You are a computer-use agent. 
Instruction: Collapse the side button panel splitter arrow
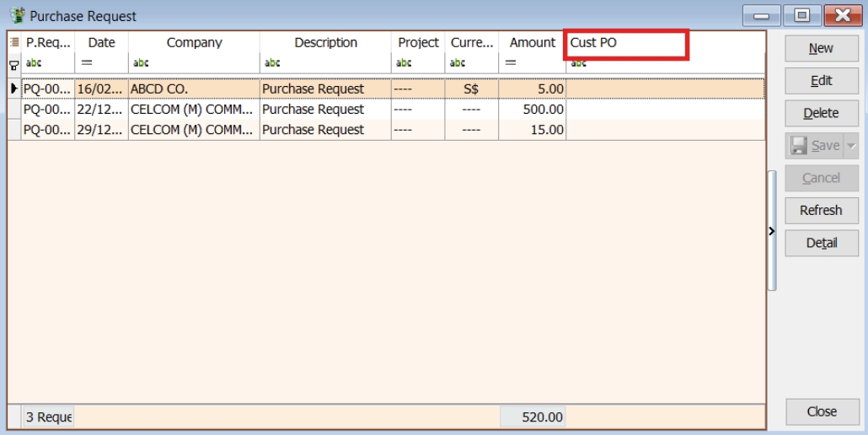pos(771,231)
